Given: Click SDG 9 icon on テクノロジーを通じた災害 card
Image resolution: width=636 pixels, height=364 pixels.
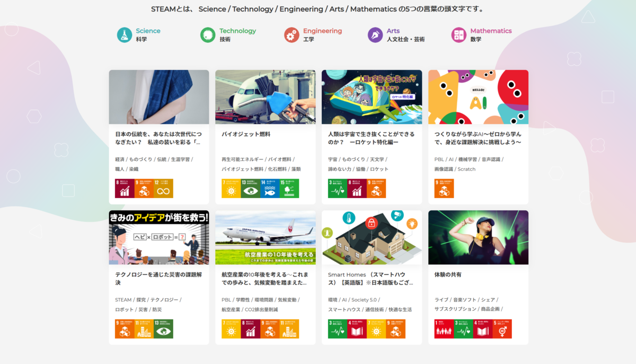Looking at the screenshot, I should (x=125, y=329).
